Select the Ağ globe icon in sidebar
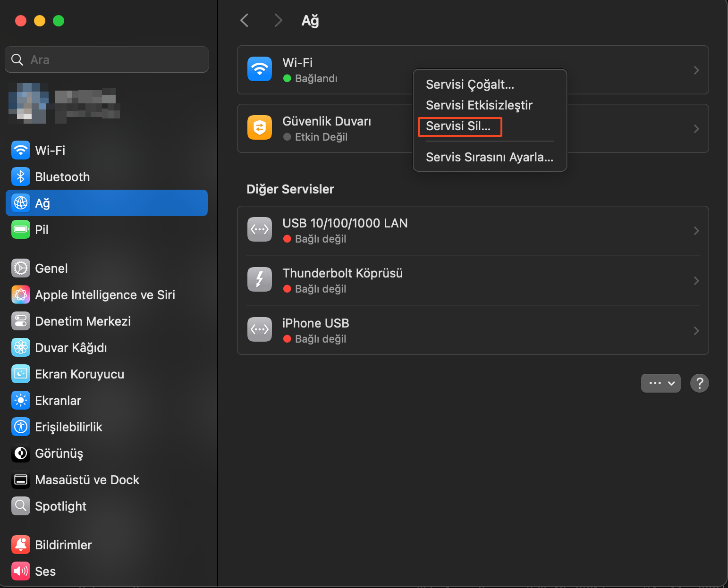Screen dimensions: 728x588 pyautogui.click(x=21, y=203)
